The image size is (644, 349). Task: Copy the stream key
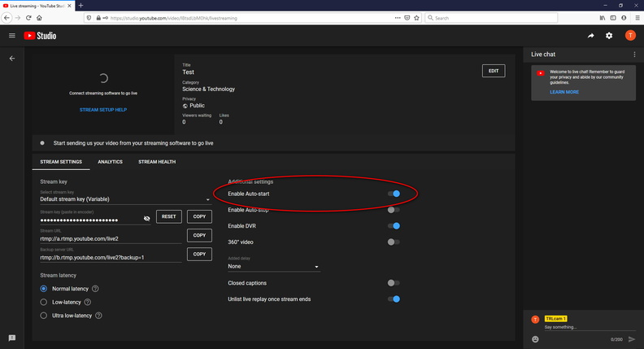coord(199,216)
